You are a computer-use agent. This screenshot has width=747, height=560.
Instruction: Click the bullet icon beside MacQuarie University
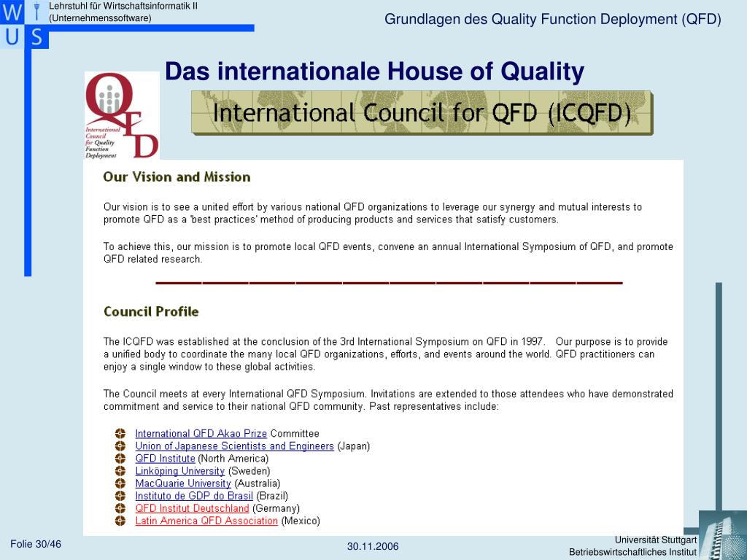click(x=120, y=483)
